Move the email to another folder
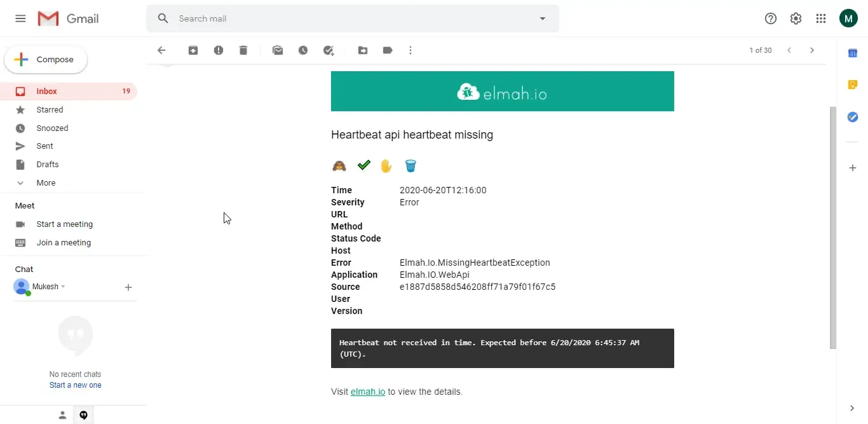This screenshot has height=424, width=868. pos(363,50)
